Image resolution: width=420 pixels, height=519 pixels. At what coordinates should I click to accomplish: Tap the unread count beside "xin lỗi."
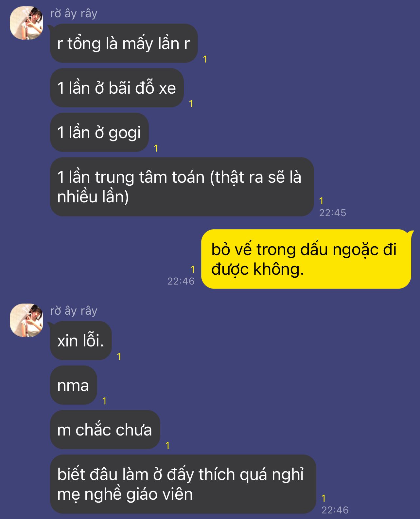click(119, 357)
